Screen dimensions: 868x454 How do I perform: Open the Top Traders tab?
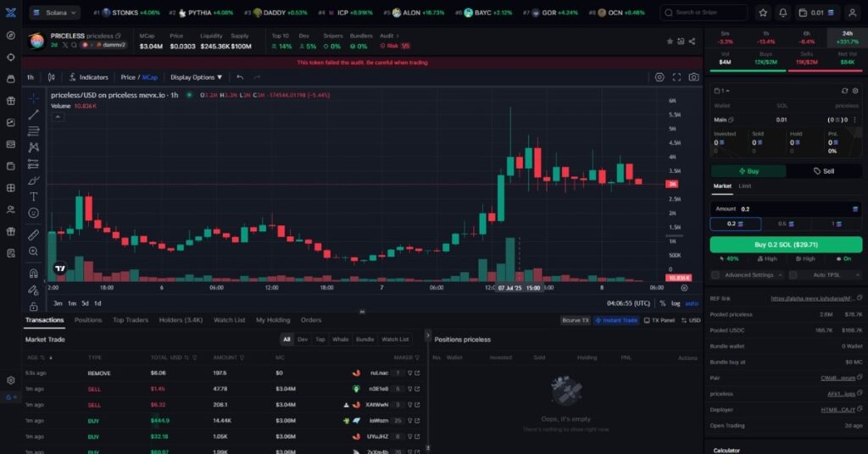click(x=131, y=320)
